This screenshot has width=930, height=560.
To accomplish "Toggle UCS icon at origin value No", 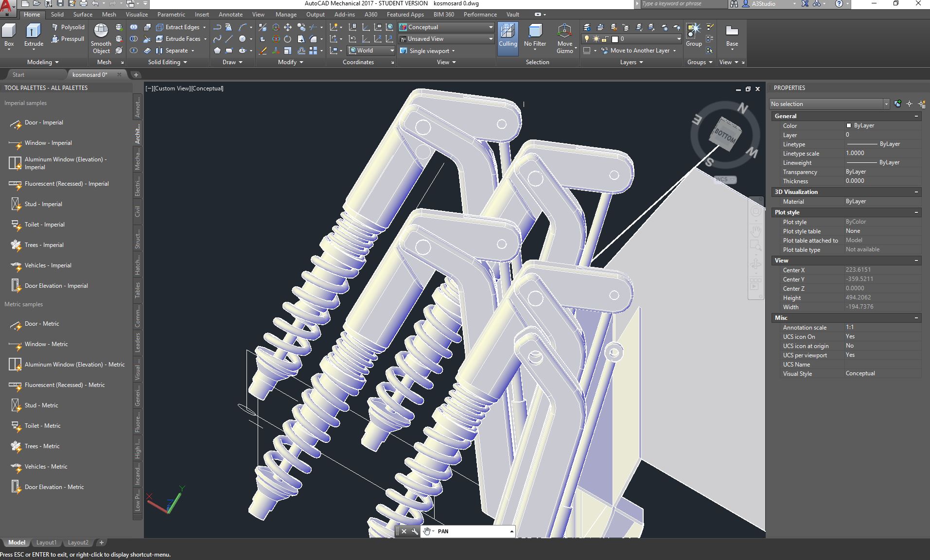I will (x=849, y=346).
